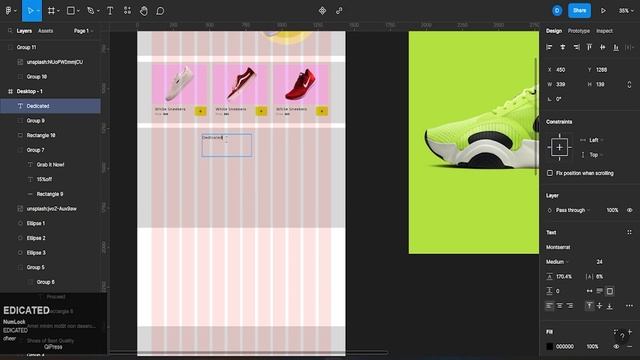The width and height of the screenshot is (640, 360).
Task: Open Pass through blend mode dropdown
Action: (x=573, y=210)
